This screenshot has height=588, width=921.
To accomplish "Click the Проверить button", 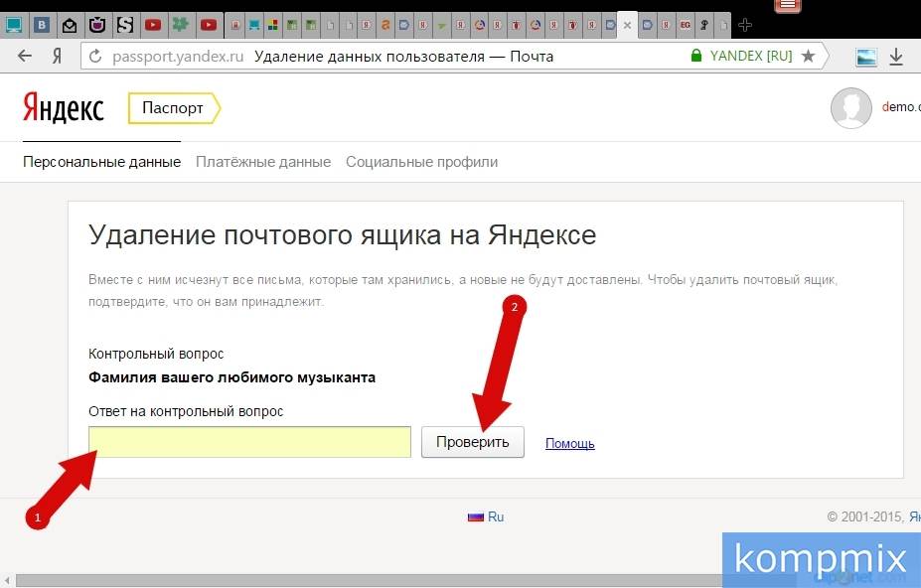I will (472, 442).
